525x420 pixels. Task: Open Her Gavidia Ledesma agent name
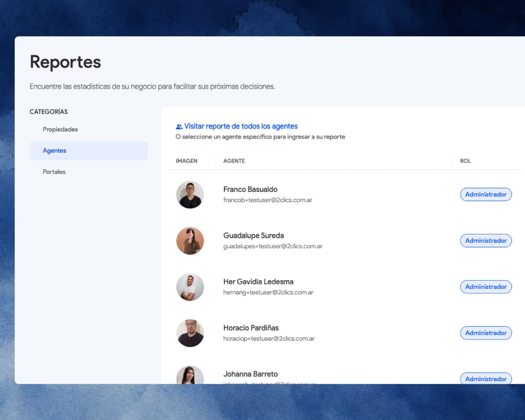coord(258,282)
